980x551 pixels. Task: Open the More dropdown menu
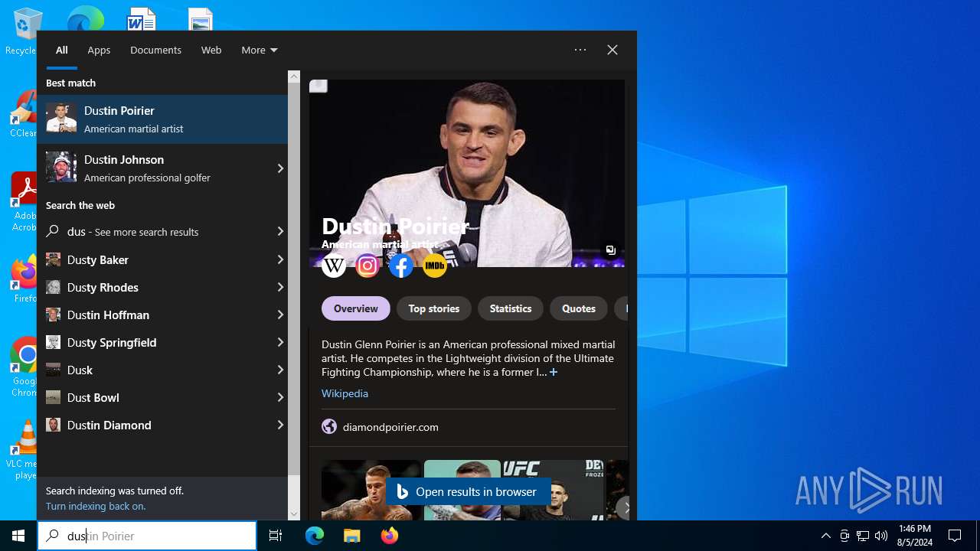pyautogui.click(x=259, y=50)
